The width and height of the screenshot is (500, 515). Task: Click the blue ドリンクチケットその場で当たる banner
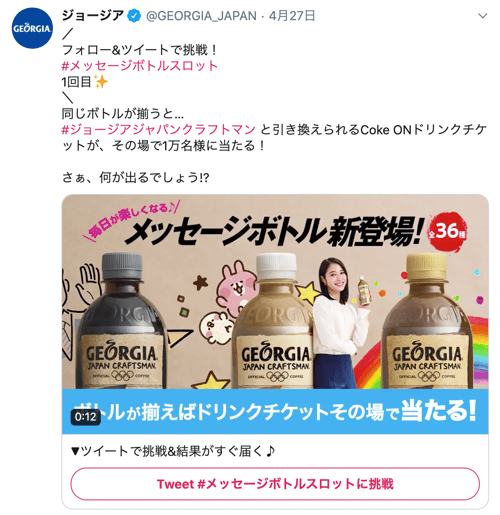tap(275, 411)
